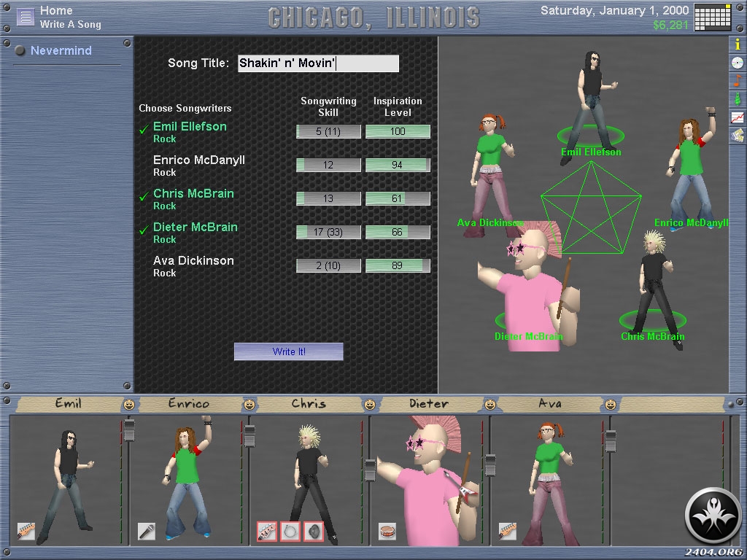The width and height of the screenshot is (747, 560).
Task: Click Emil's volume fader handle
Action: coord(129,430)
